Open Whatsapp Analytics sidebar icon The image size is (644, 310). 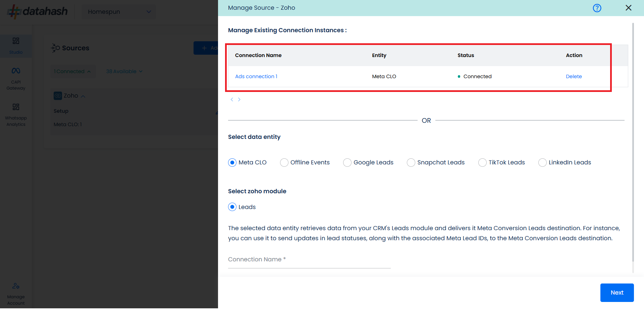click(x=16, y=107)
